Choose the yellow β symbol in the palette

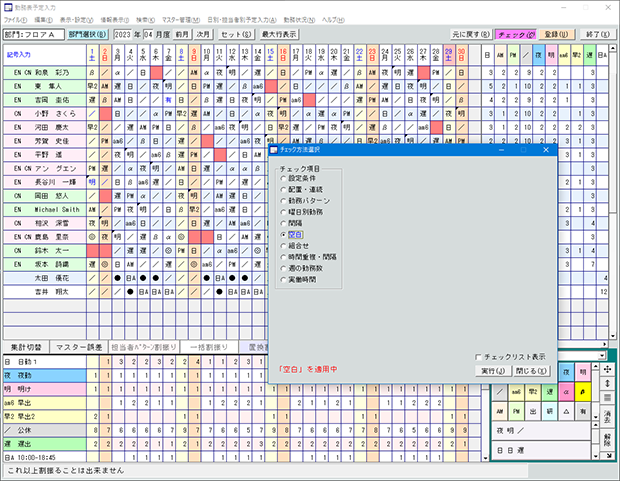tap(582, 392)
